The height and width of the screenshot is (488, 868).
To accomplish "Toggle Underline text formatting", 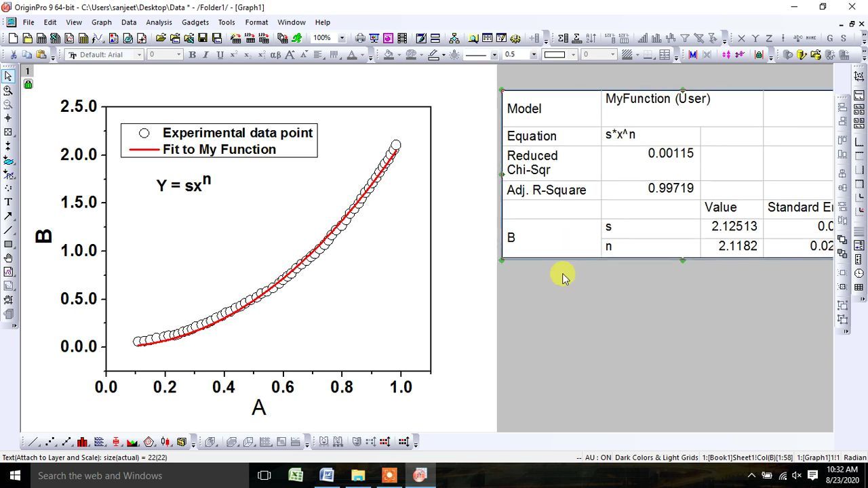I will tap(220, 54).
